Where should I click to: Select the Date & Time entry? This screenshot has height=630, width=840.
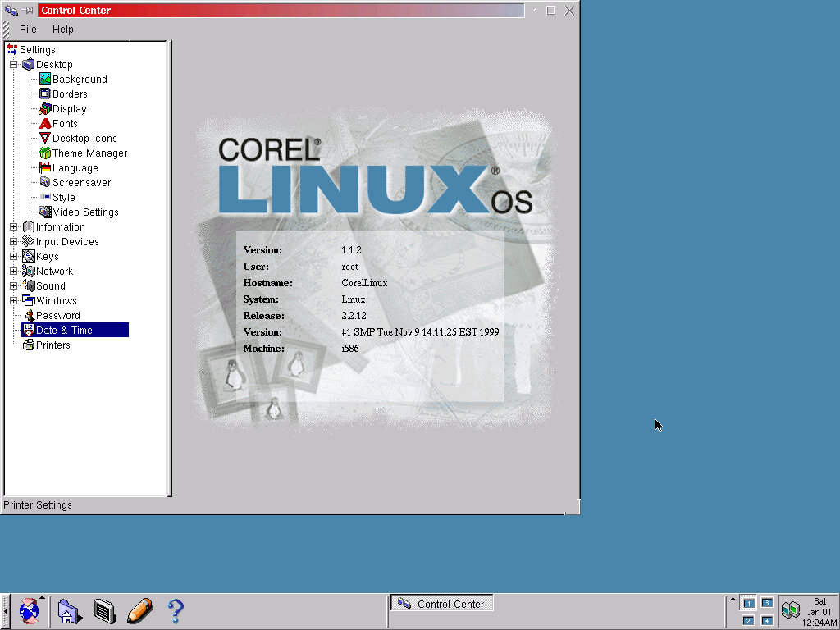pyautogui.click(x=64, y=331)
